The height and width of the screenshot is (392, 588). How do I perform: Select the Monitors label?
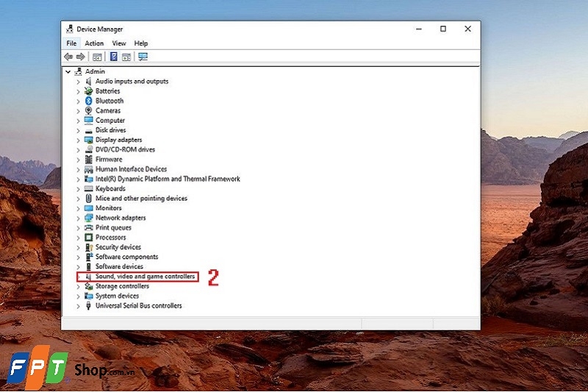click(x=108, y=208)
